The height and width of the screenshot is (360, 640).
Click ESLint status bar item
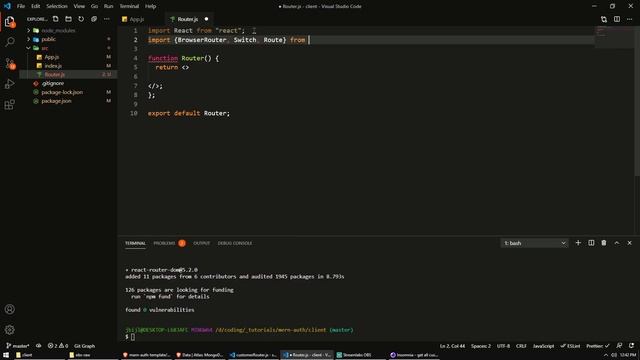pyautogui.click(x=570, y=346)
